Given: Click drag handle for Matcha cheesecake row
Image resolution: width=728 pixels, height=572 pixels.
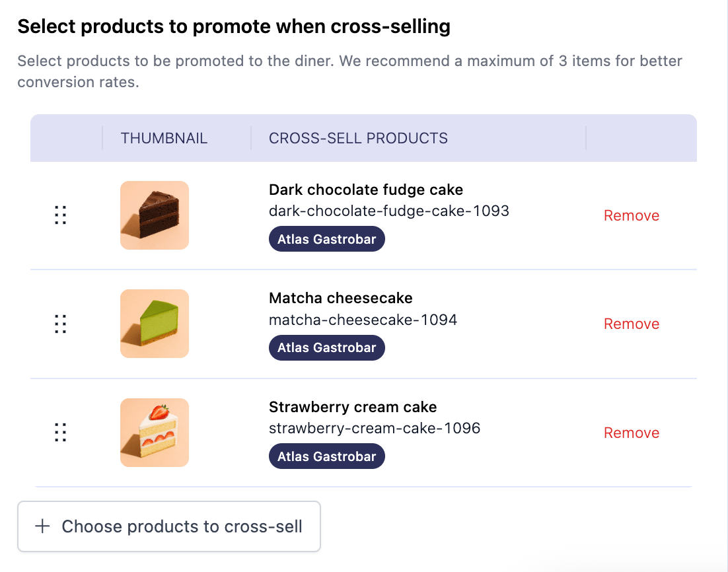Looking at the screenshot, I should (60, 324).
